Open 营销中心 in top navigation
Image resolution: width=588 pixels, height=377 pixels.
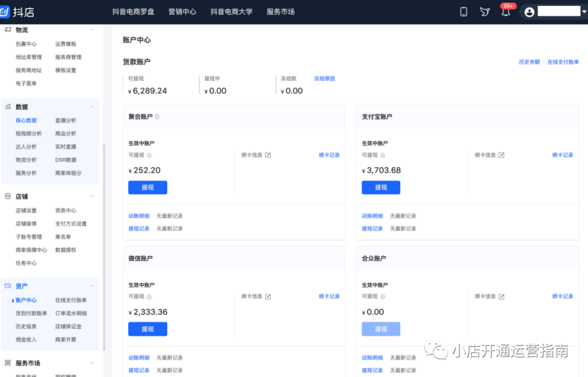point(182,12)
